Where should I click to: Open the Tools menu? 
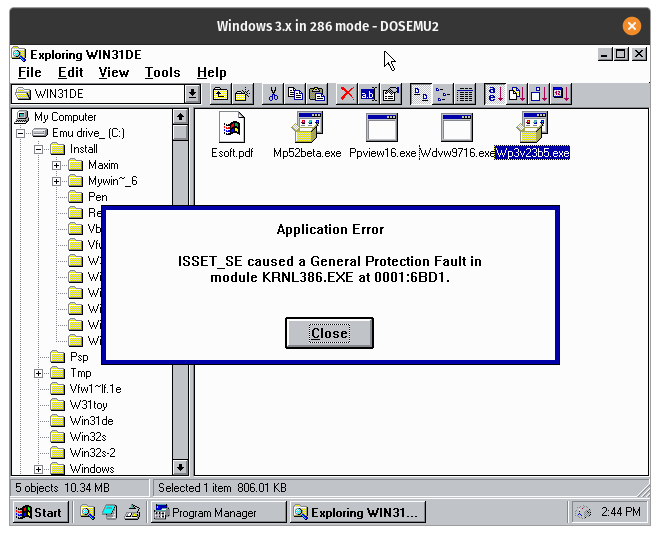click(162, 73)
